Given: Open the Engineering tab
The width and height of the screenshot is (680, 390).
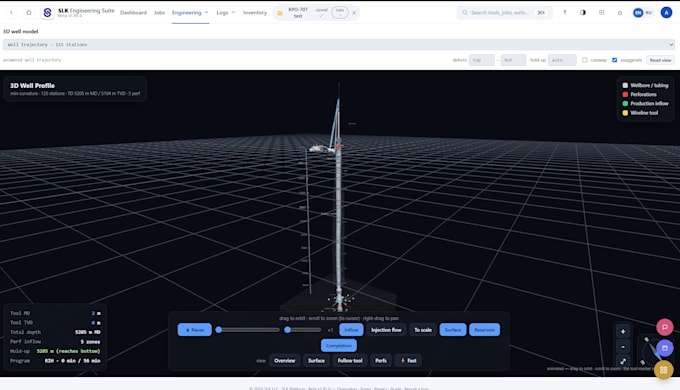Looking at the screenshot, I should [x=186, y=13].
